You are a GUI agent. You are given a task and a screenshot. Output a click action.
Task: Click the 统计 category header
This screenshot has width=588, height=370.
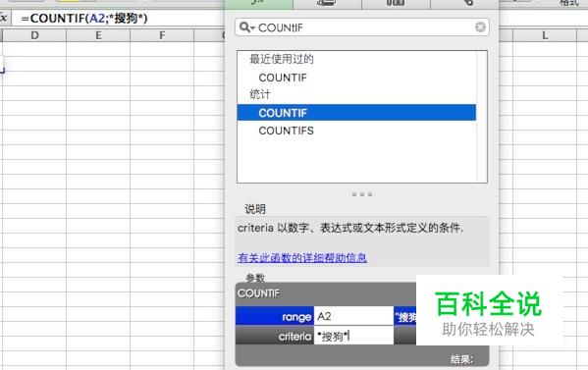pos(259,94)
